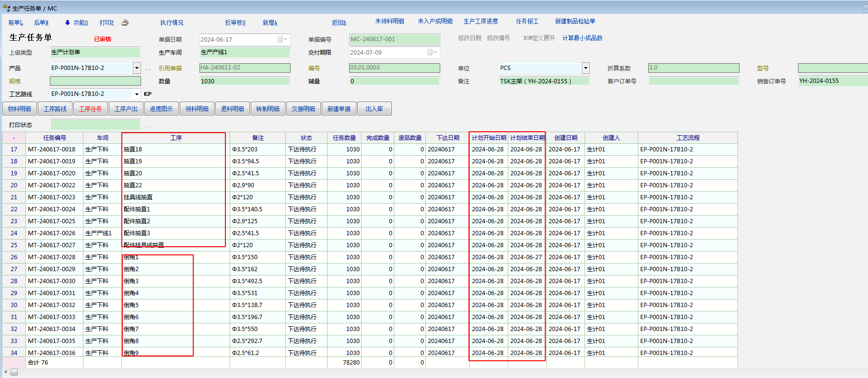Switch to the 物料明细 tab
The height and width of the screenshot is (378, 868).
pyautogui.click(x=20, y=109)
